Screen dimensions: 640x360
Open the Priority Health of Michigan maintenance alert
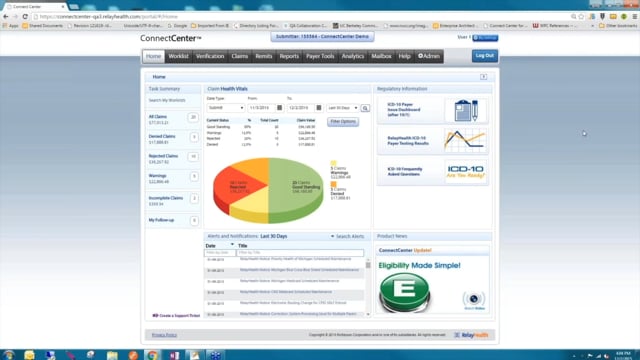point(295,259)
